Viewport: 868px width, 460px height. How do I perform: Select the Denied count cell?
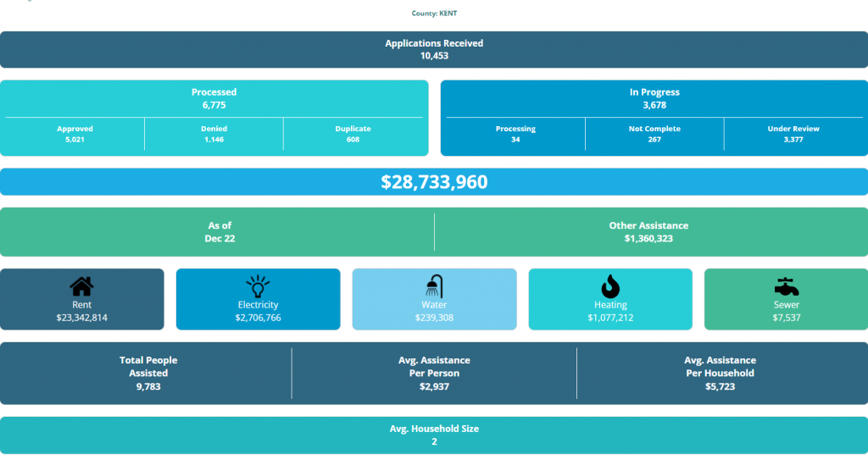point(214,134)
